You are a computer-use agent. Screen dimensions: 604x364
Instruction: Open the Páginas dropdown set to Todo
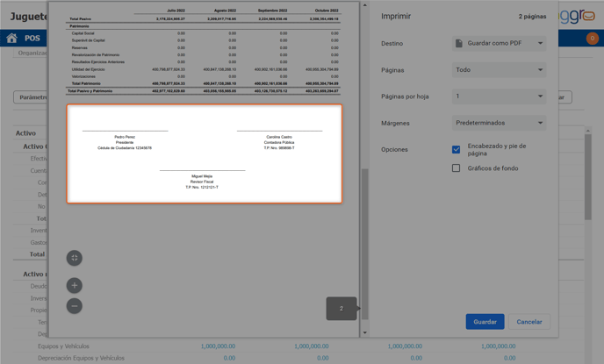(x=499, y=69)
